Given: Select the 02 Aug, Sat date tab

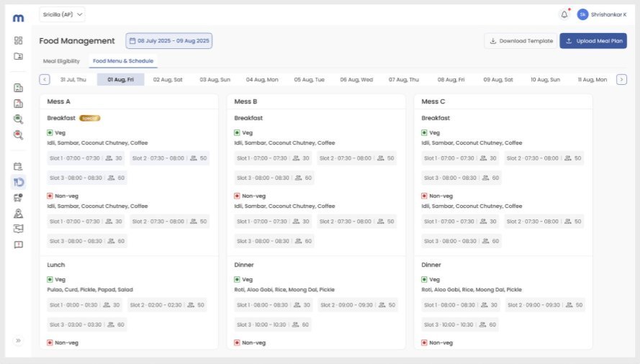Looking at the screenshot, I should [168, 80].
